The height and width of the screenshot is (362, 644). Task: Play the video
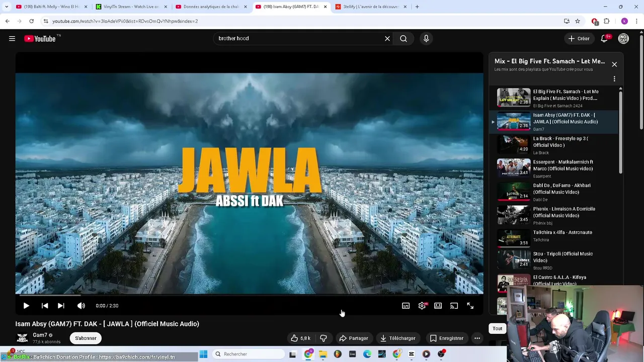pyautogui.click(x=26, y=306)
